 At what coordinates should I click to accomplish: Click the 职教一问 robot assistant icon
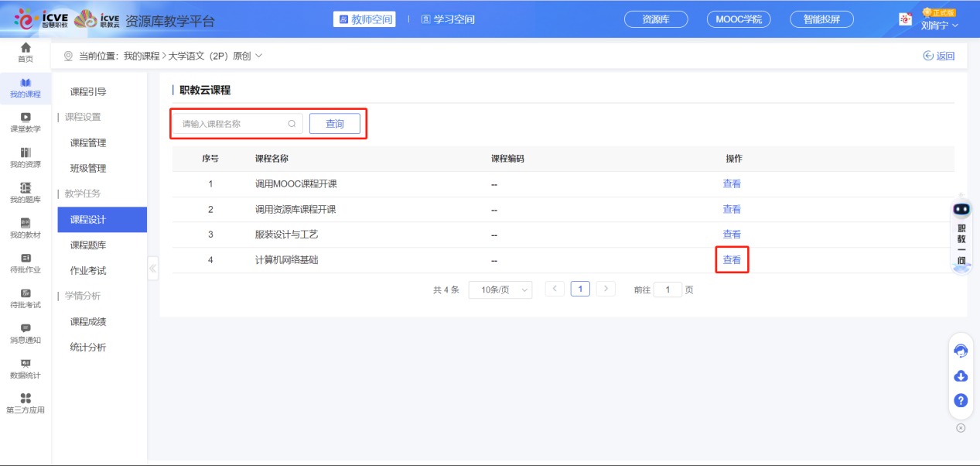click(x=961, y=209)
